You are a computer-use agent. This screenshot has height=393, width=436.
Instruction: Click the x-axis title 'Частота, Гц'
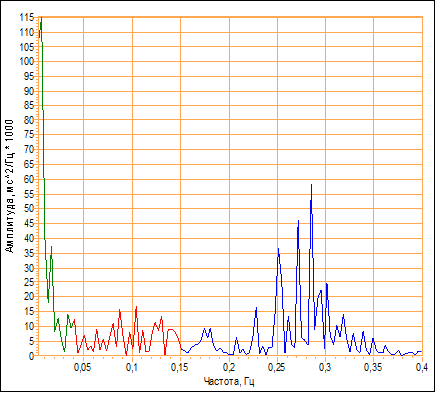[229, 381]
